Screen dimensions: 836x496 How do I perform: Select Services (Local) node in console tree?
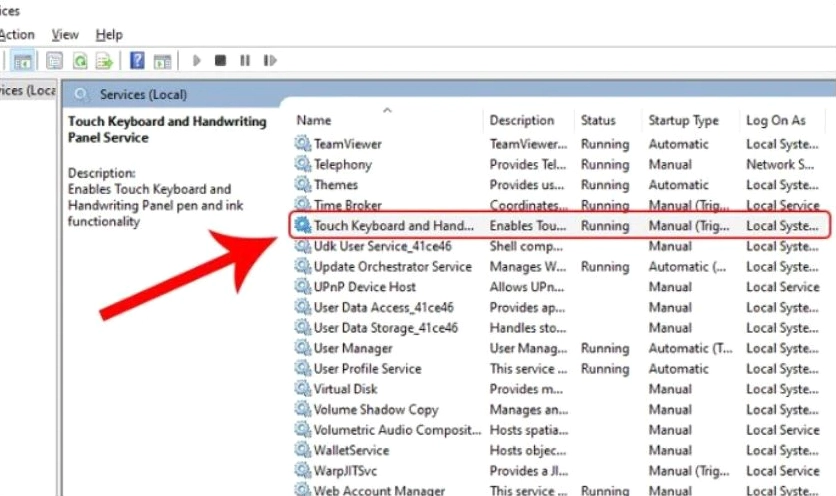[x=28, y=91]
